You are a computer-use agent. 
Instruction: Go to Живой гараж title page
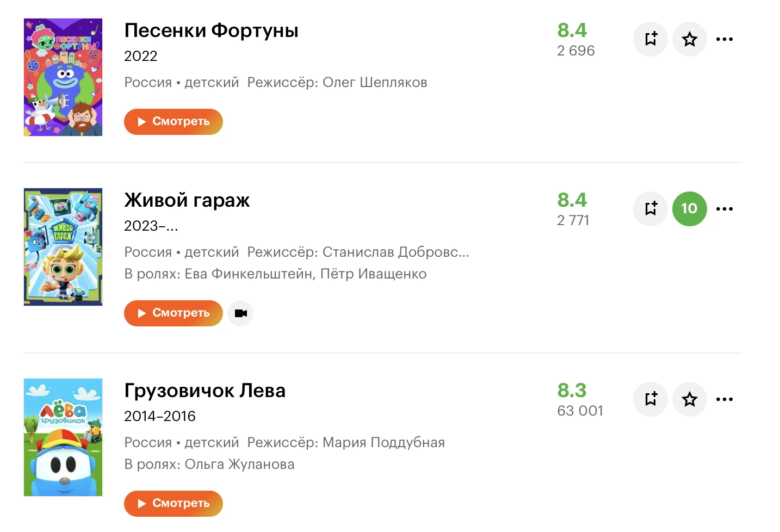click(x=187, y=200)
